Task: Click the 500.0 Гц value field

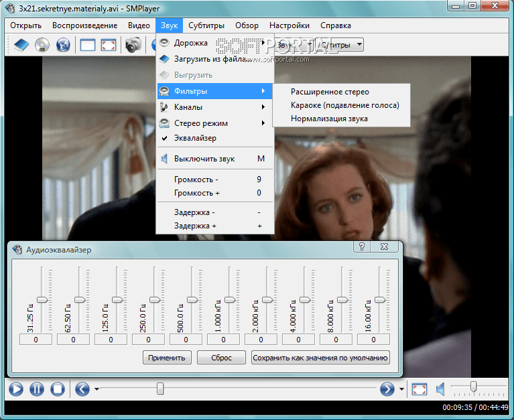Action: (186, 340)
